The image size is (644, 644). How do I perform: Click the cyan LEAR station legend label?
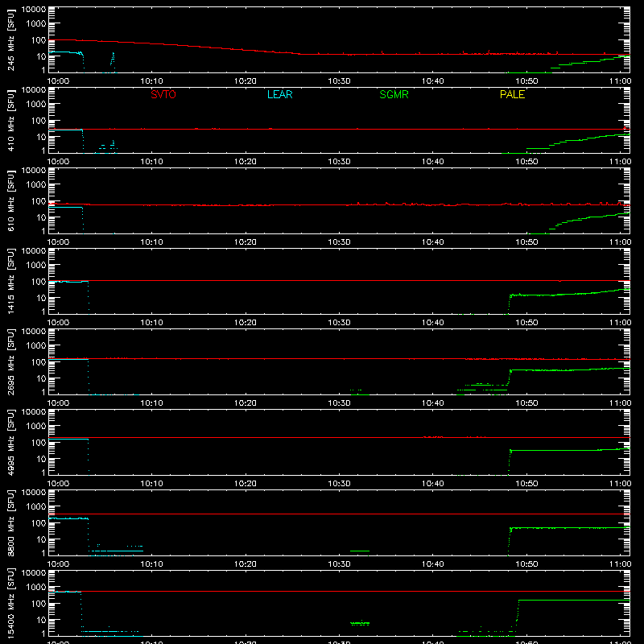pos(279,94)
